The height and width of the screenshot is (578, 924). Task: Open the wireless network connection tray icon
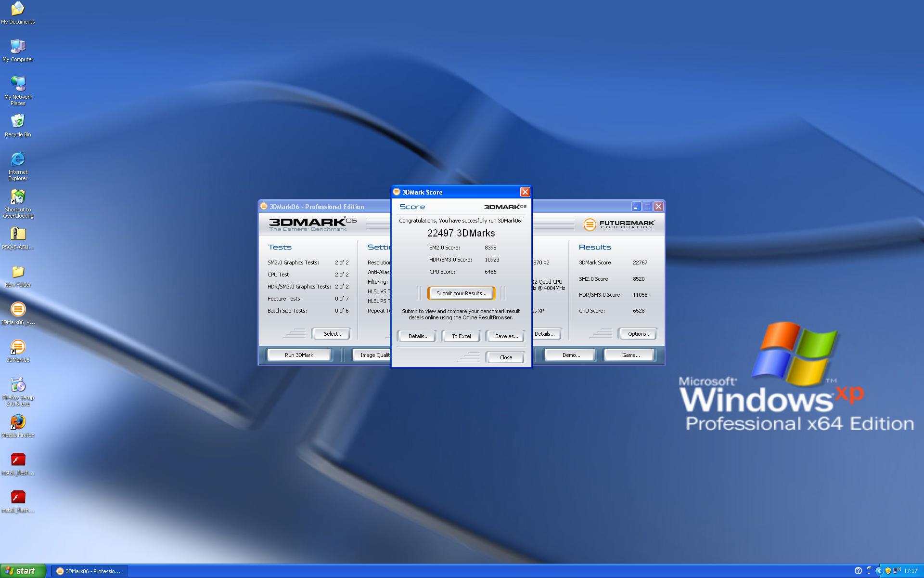coord(897,571)
